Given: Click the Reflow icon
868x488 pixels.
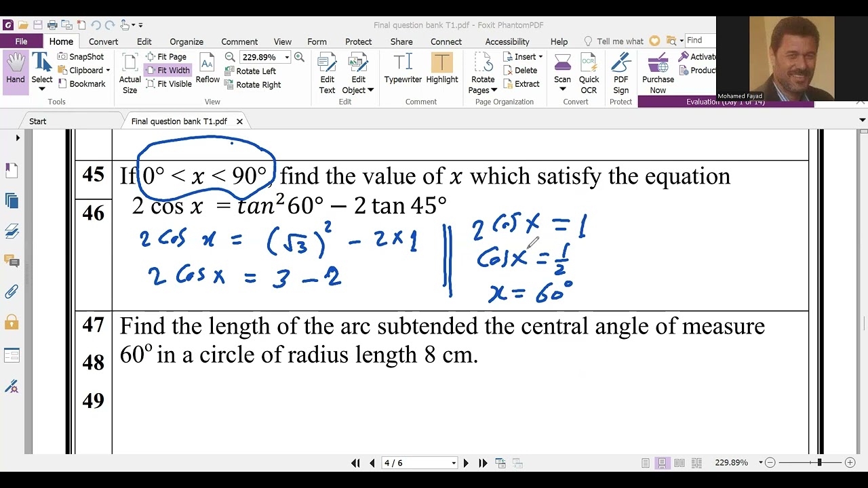Looking at the screenshot, I should 208,70.
